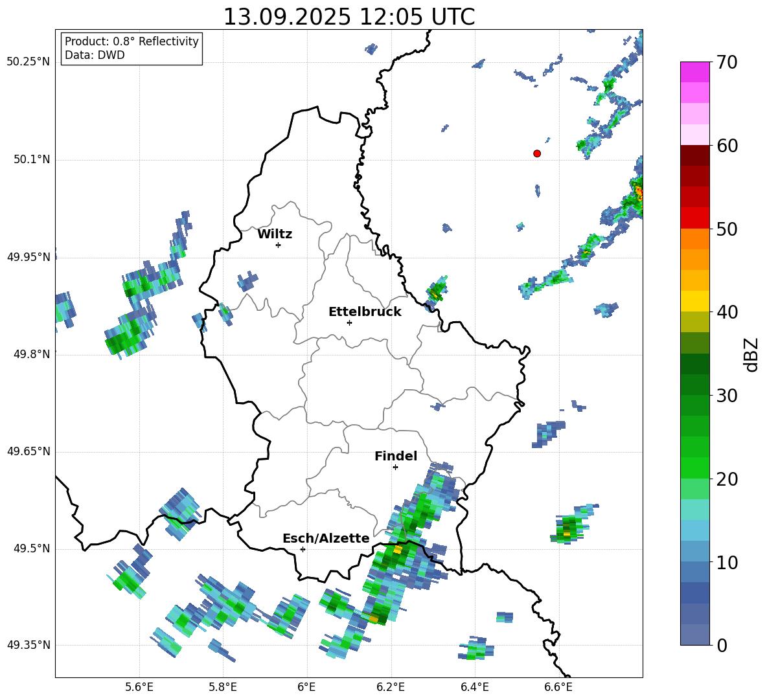Click the colorbar value 70
The height and width of the screenshot is (700, 767).
(727, 62)
